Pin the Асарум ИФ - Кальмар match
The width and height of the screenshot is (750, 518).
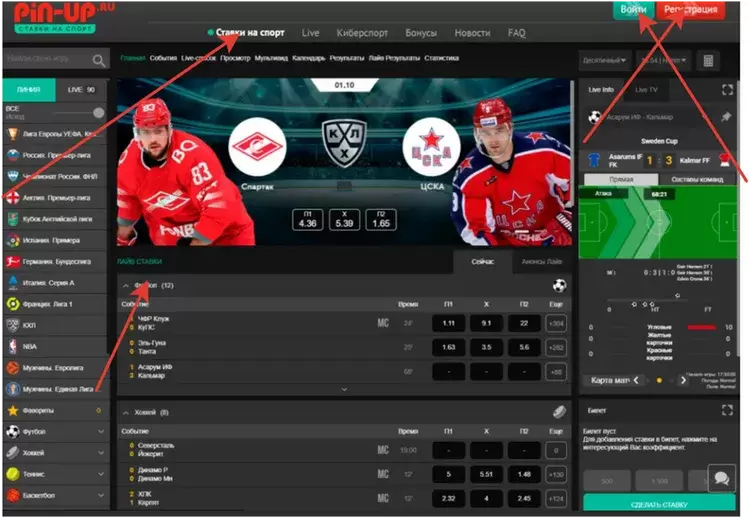[x=726, y=116]
